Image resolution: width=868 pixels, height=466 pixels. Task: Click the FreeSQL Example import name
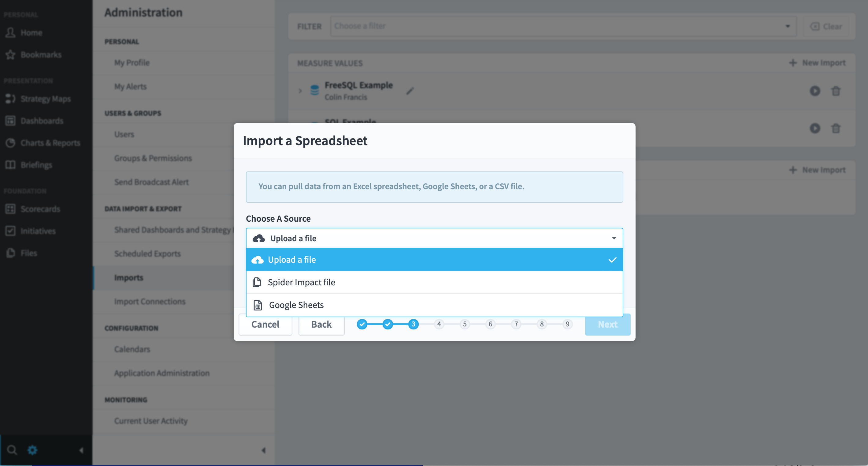[358, 85]
